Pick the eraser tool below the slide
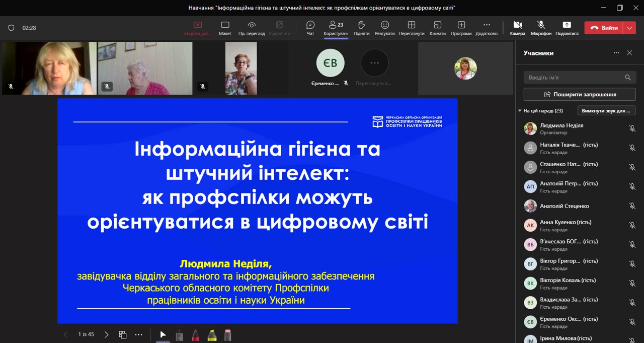 point(227,334)
